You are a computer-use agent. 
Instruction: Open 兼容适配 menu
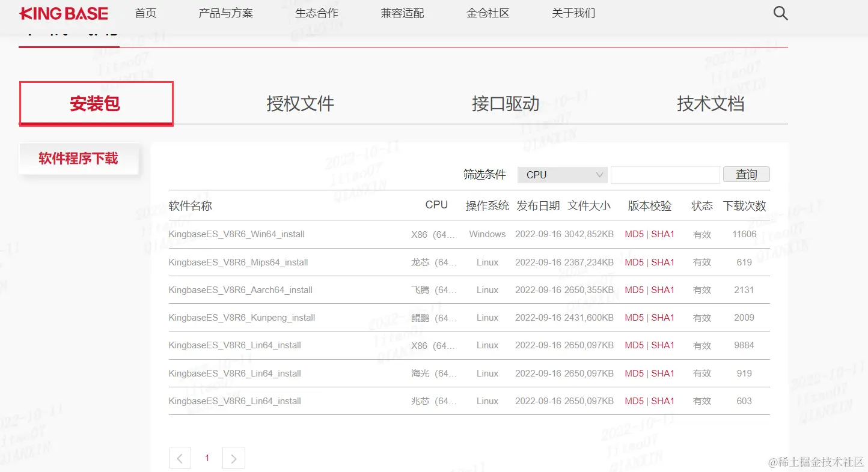pyautogui.click(x=402, y=13)
